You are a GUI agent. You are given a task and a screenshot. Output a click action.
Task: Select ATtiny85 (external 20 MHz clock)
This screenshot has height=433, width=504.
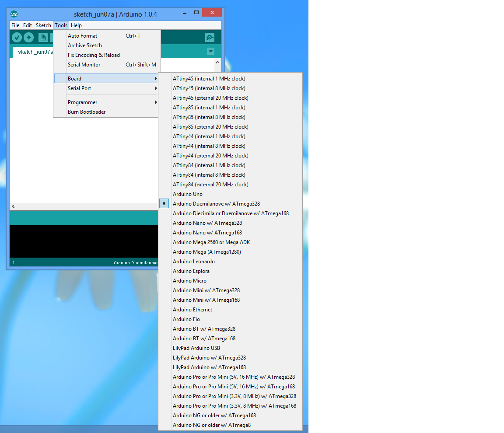[x=230, y=127]
